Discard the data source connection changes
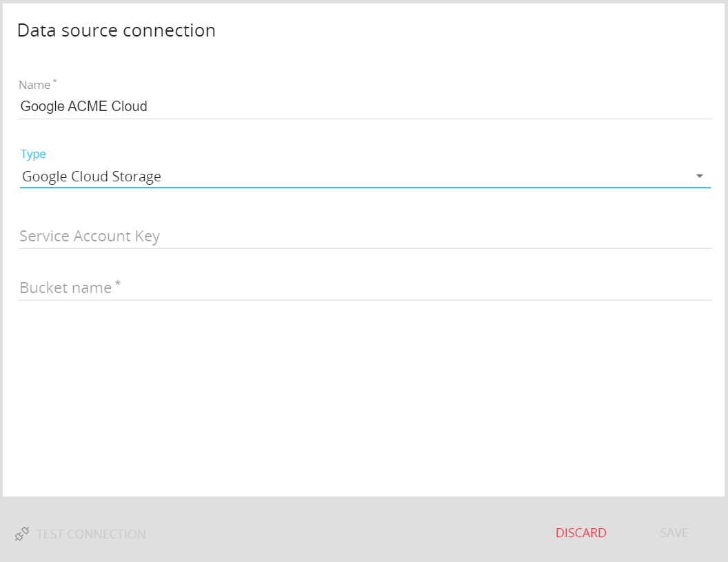 (581, 533)
